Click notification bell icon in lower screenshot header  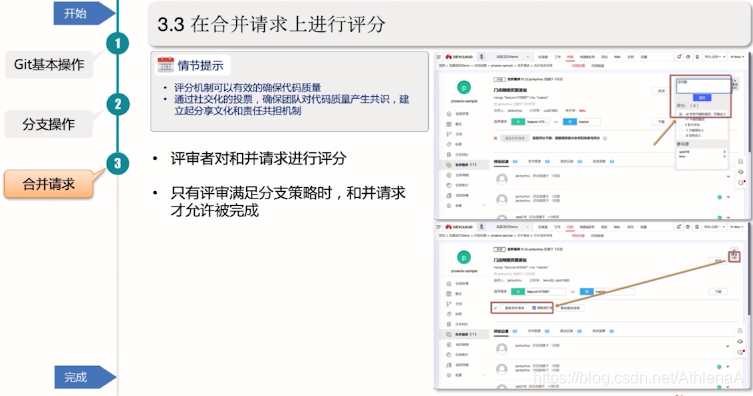(x=679, y=227)
